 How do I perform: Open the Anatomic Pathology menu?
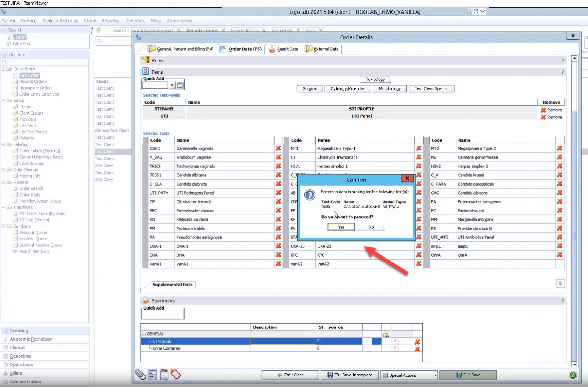pyautogui.click(x=60, y=20)
